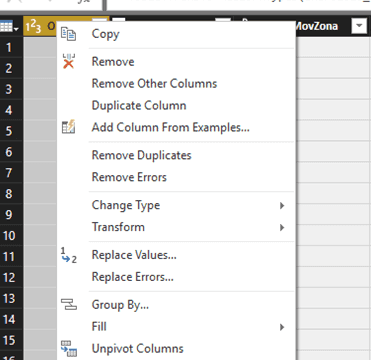This screenshot has width=371, height=360.
Task: Open the table menu icon in grid corner
Action: click(x=10, y=27)
